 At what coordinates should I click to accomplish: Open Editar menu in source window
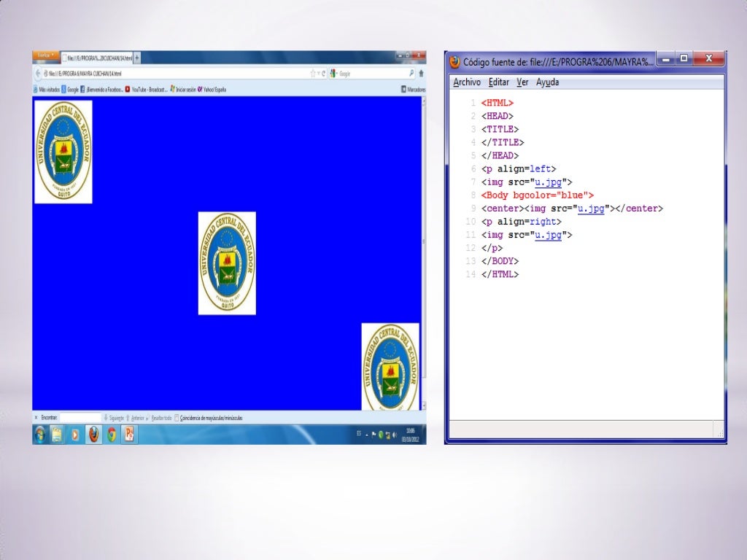coord(499,82)
